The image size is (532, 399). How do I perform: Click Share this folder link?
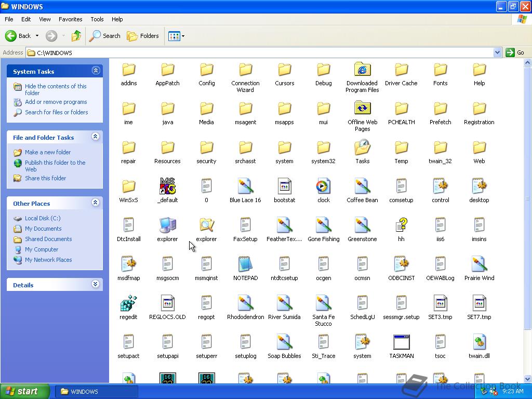(46, 178)
